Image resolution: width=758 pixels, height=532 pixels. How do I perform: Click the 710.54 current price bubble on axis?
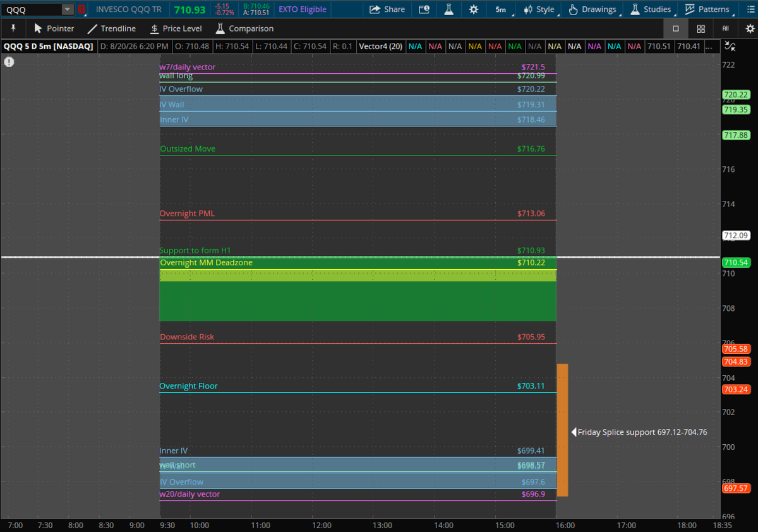pyautogui.click(x=736, y=262)
